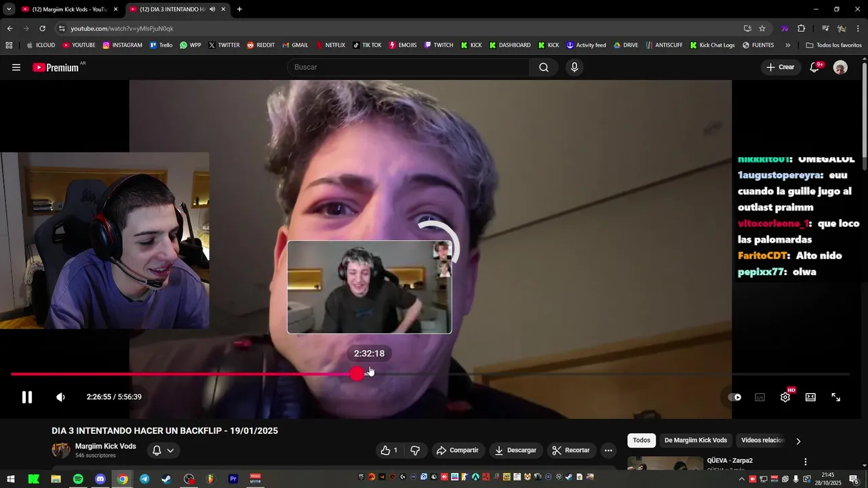Toggle autoplay switch in player

[x=735, y=397]
